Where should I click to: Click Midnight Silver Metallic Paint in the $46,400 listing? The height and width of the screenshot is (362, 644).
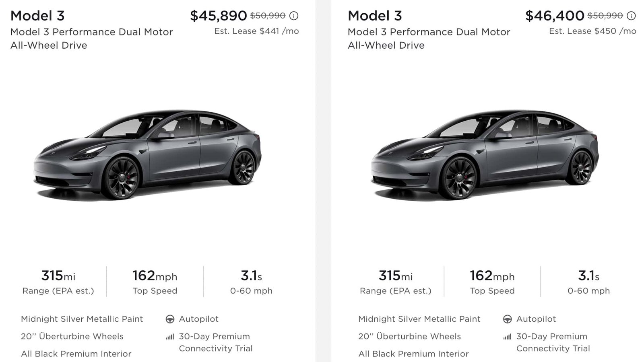419,319
